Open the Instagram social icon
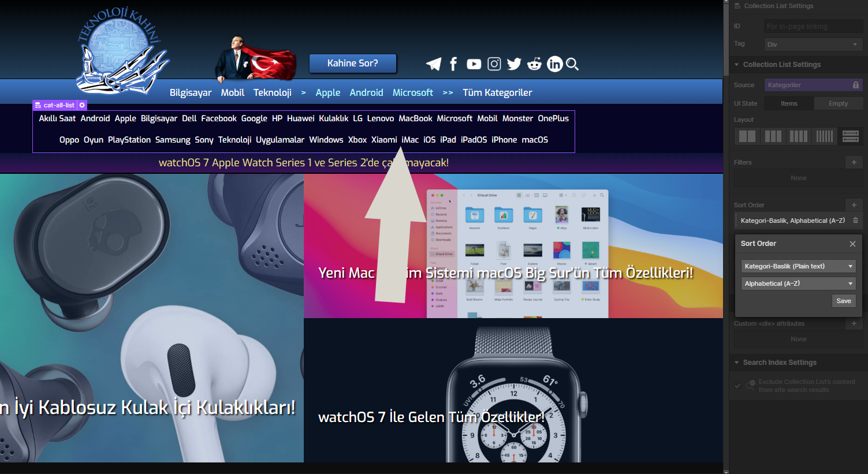Viewport: 868px width, 474px height. [494, 64]
